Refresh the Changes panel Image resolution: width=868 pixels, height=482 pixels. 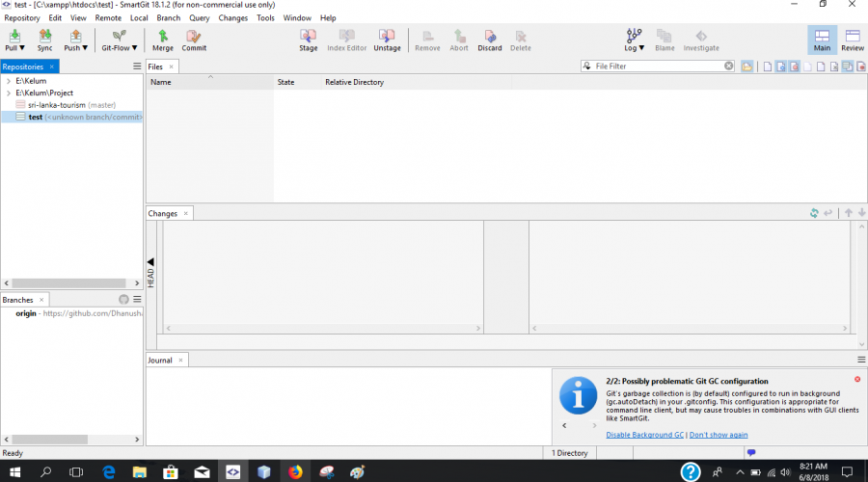pos(815,213)
